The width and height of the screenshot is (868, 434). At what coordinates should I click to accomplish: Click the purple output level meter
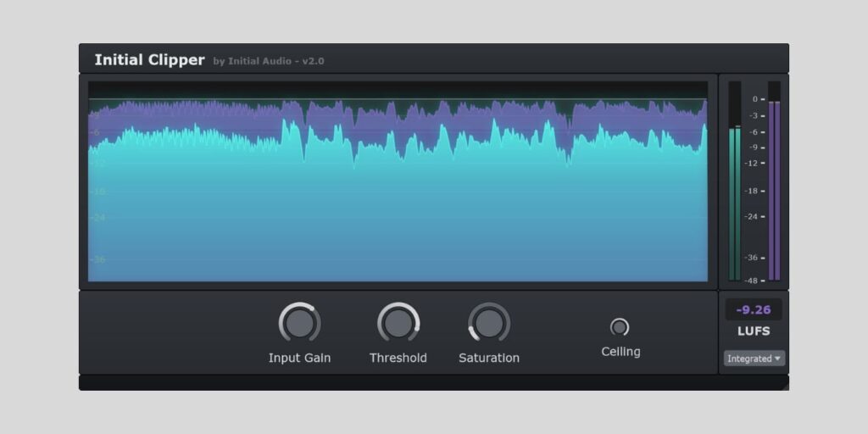point(773,191)
